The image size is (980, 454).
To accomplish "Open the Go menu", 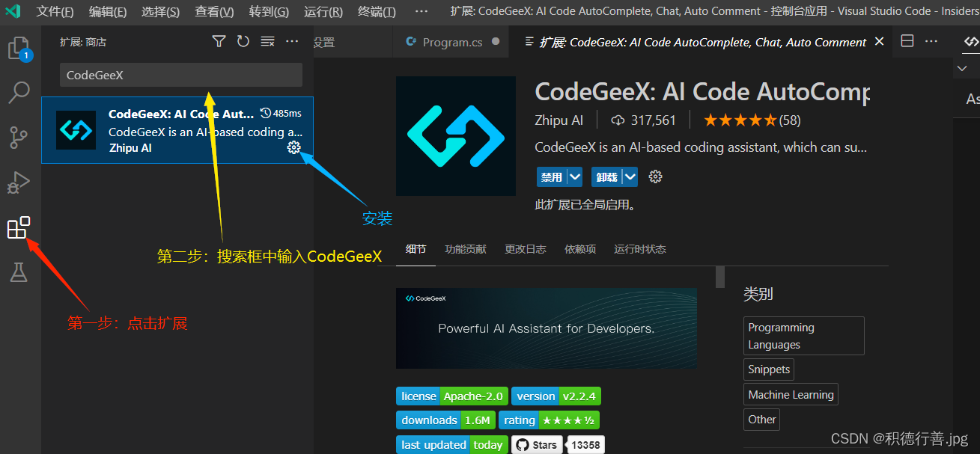I will click(x=269, y=12).
